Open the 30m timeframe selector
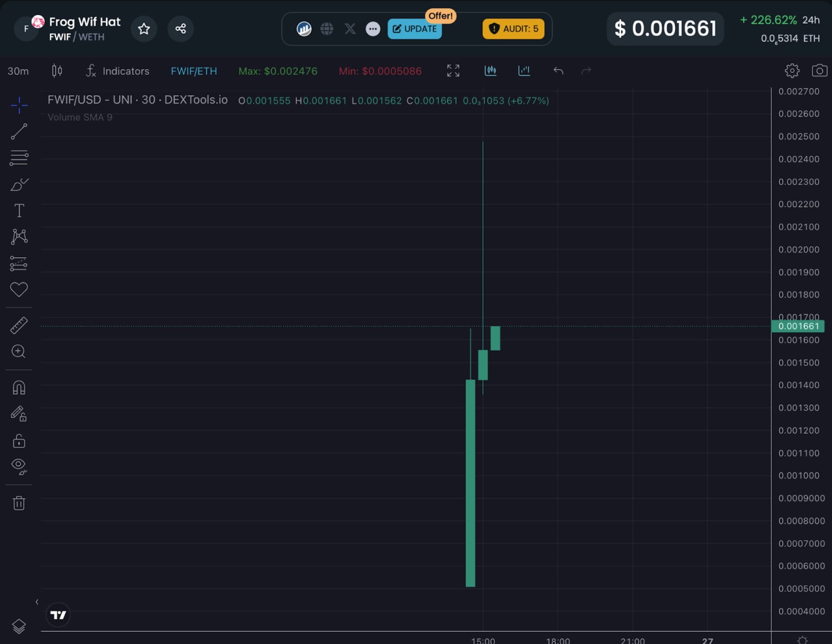This screenshot has width=832, height=644. pos(18,70)
